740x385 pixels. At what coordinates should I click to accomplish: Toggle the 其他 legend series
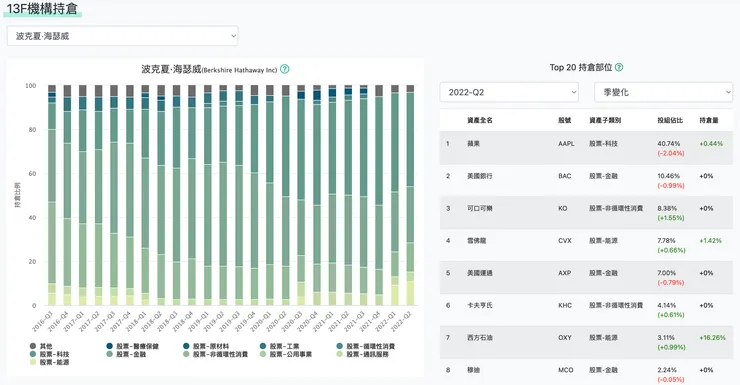[41, 346]
